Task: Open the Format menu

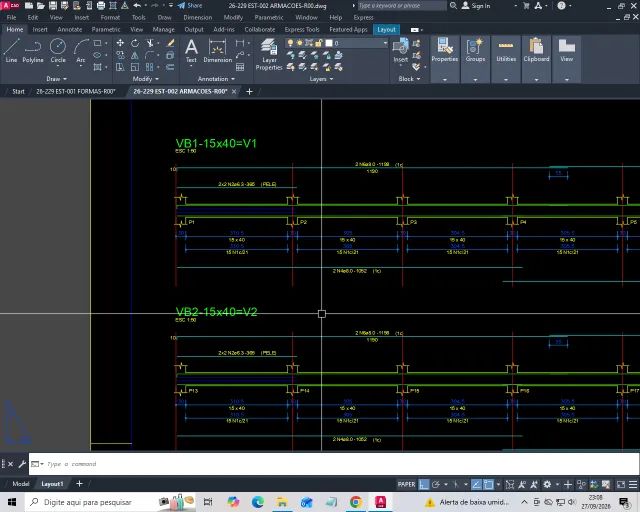Action: tap(110, 18)
